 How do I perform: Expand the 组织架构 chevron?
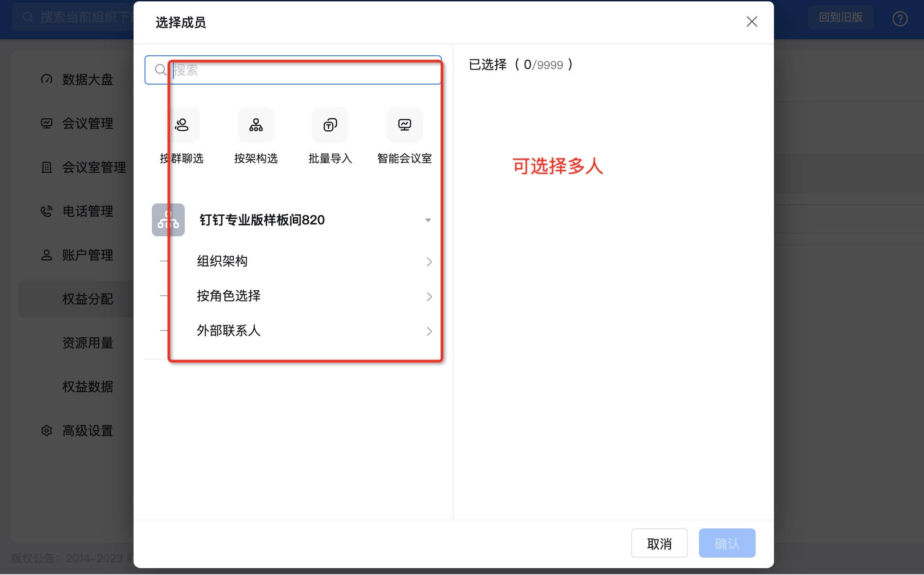429,262
